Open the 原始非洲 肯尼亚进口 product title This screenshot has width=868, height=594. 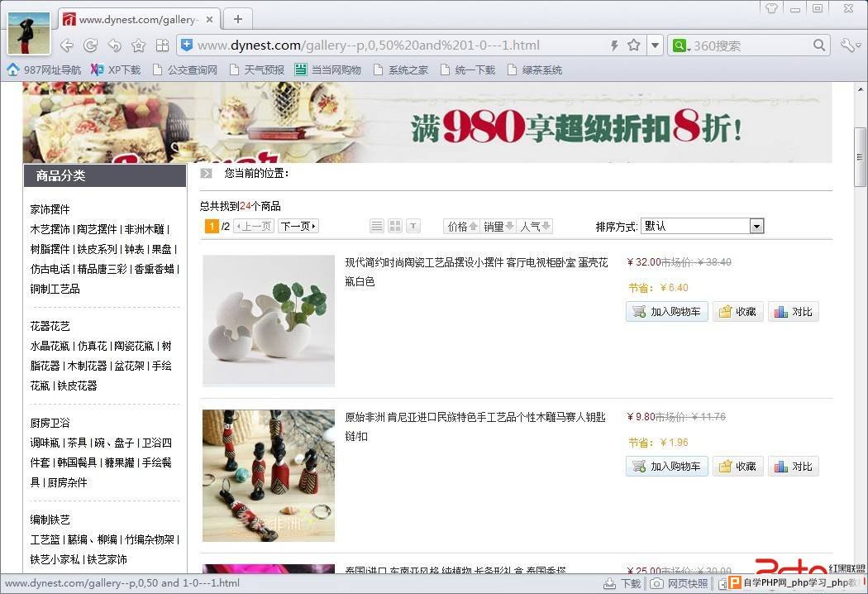[475, 426]
